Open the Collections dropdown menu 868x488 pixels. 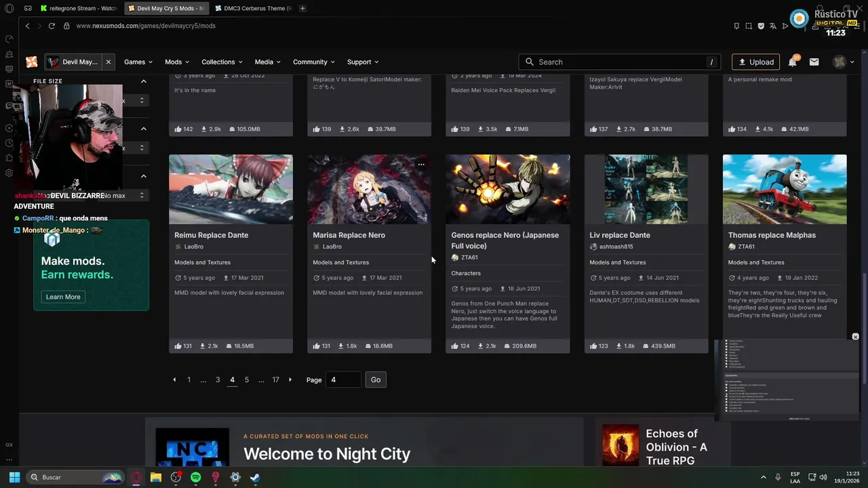[x=222, y=62]
